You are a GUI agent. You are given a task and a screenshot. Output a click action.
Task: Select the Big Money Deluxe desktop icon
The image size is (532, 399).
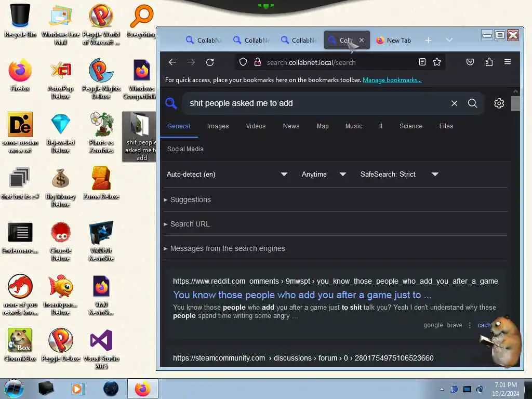click(x=60, y=187)
